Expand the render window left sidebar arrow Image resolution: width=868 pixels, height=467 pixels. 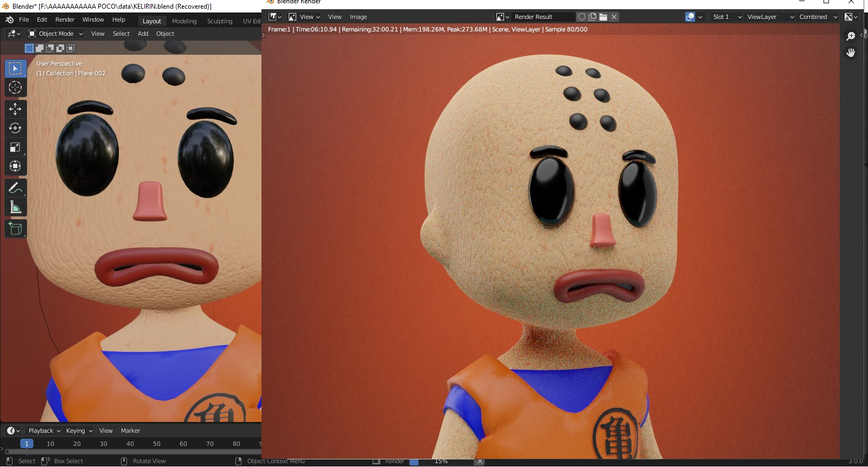(x=264, y=35)
